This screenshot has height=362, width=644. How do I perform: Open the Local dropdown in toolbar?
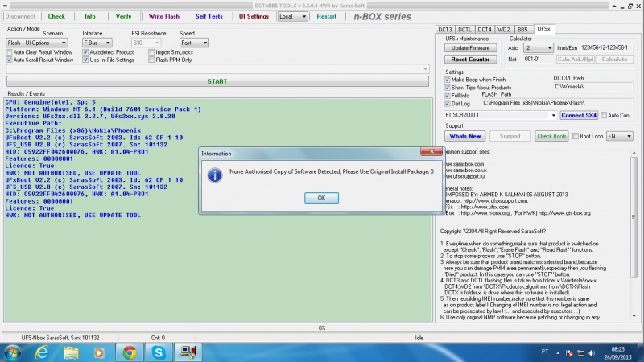[292, 16]
